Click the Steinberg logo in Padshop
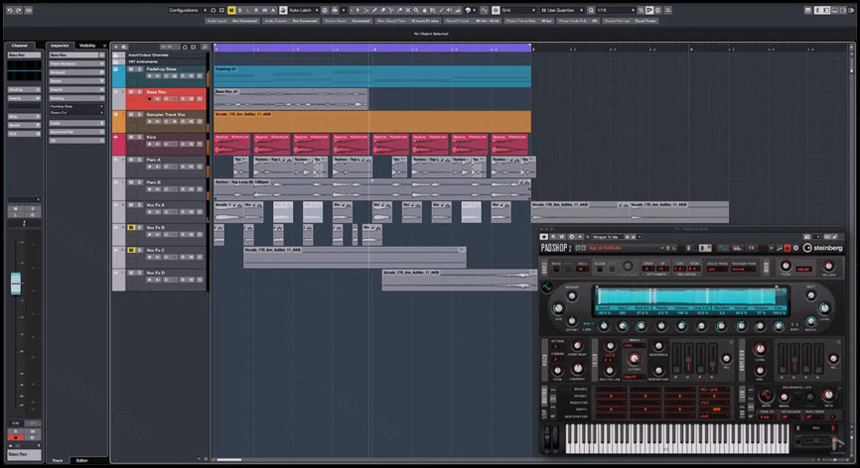Screen dimensions: 860x468 [x=823, y=248]
